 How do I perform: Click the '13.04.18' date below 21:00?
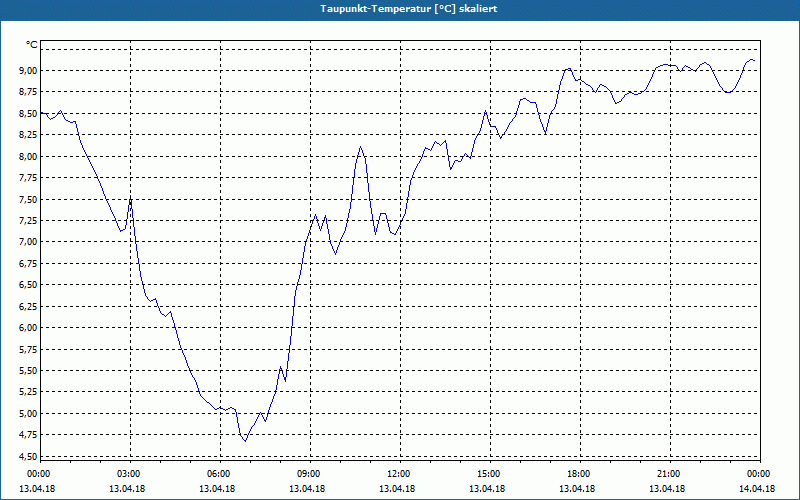pos(667,488)
